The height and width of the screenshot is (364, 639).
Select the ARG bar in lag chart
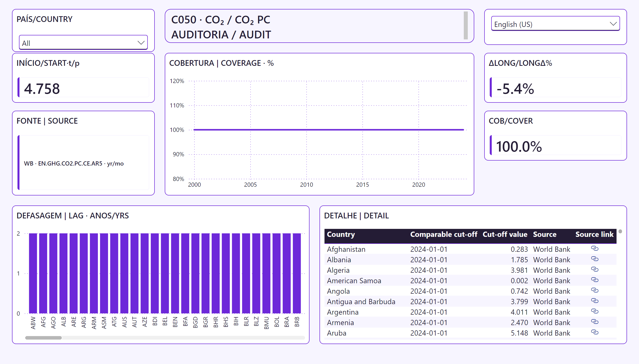[x=84, y=273]
